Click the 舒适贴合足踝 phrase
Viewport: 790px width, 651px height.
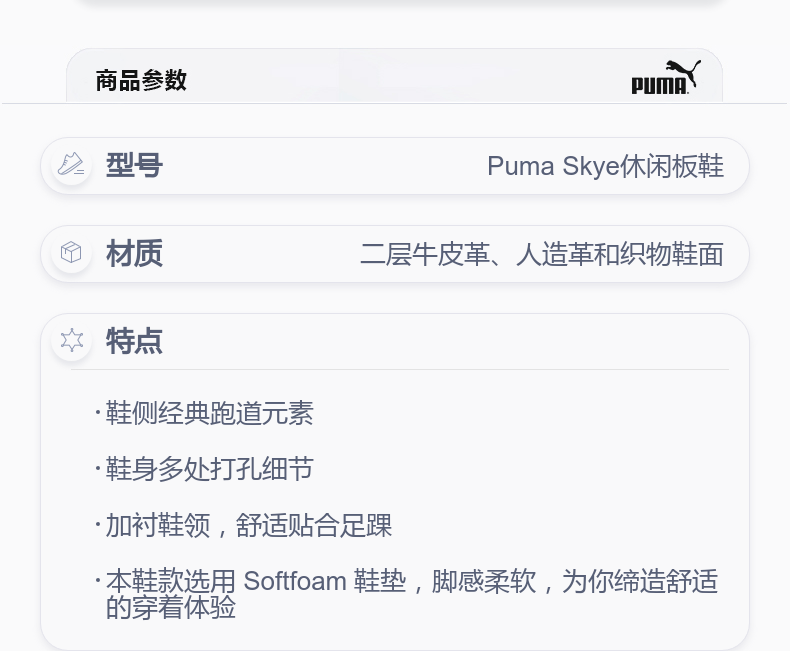(313, 526)
